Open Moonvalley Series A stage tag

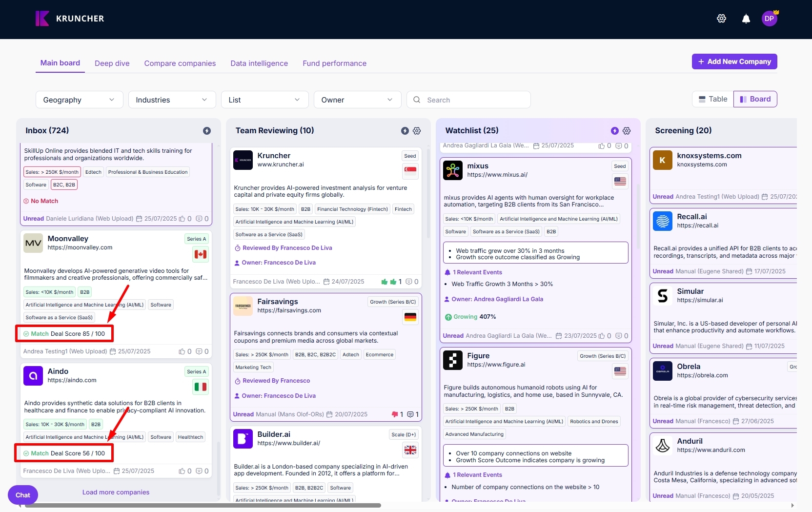click(x=197, y=239)
